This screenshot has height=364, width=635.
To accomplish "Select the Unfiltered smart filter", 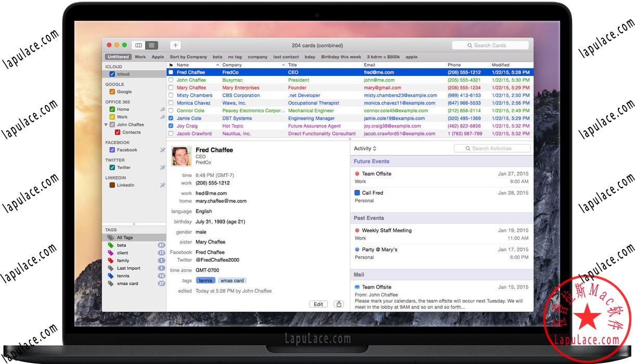I will (x=118, y=57).
